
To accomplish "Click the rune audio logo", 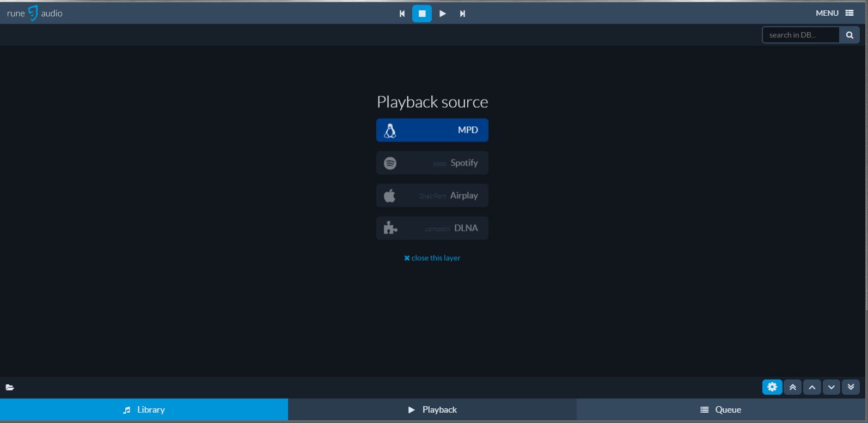I will pyautogui.click(x=34, y=13).
